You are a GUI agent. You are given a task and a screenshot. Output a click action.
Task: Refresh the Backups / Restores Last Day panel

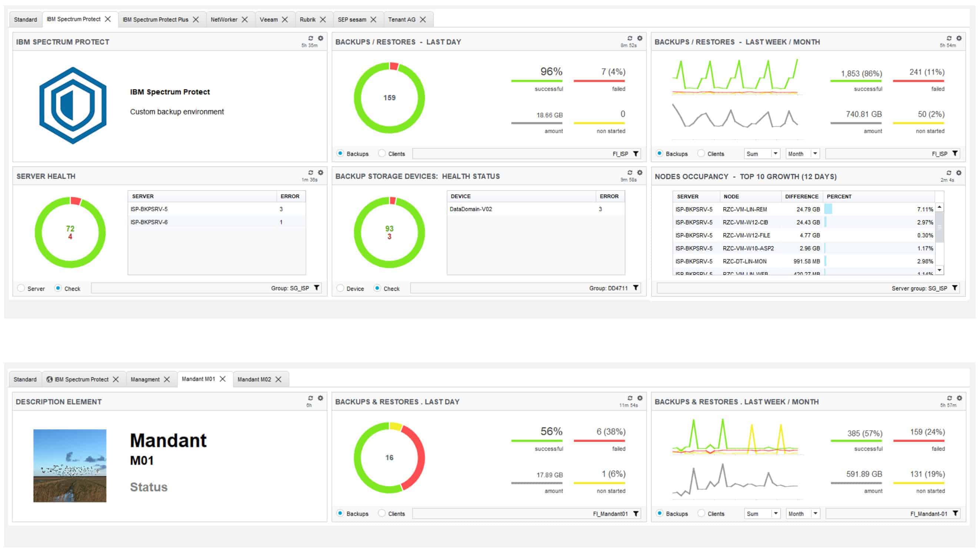click(630, 39)
